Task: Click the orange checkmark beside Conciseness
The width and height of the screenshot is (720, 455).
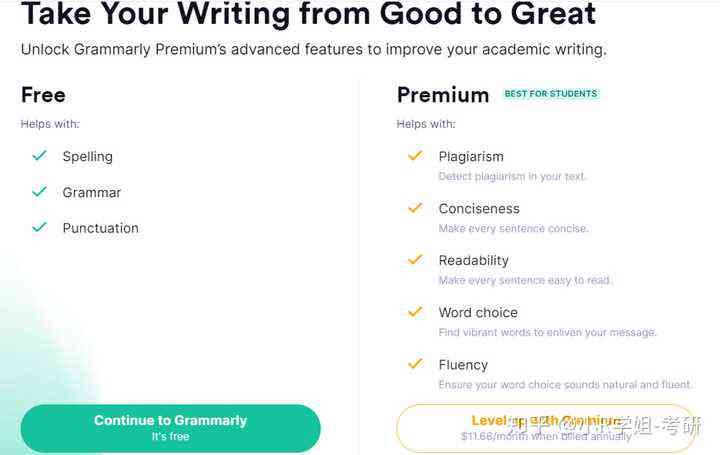Action: tap(415, 208)
